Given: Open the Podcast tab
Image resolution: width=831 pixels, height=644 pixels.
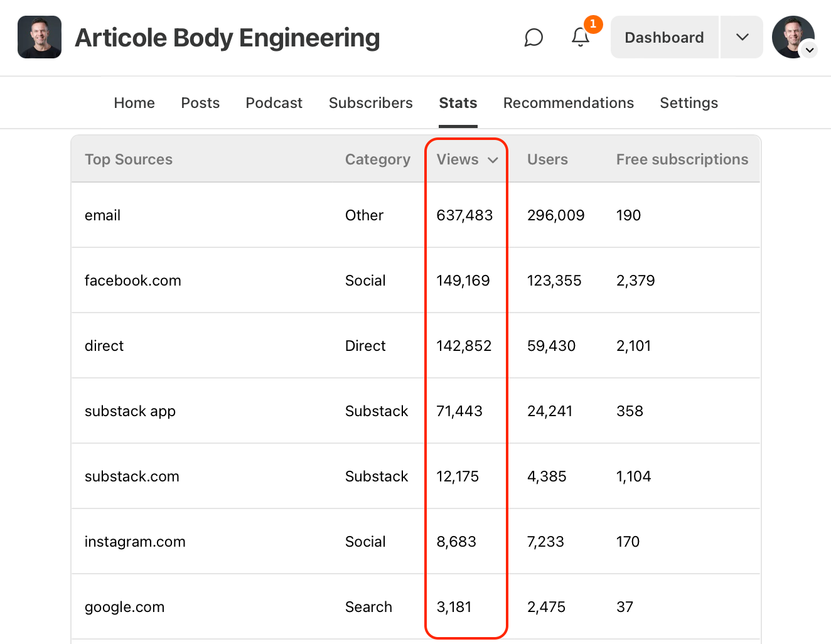Looking at the screenshot, I should [274, 103].
